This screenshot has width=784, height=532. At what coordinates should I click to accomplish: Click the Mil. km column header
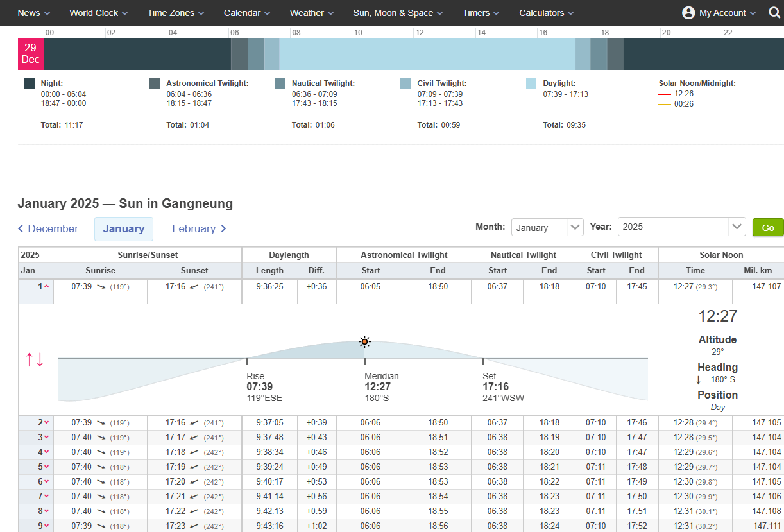point(758,271)
